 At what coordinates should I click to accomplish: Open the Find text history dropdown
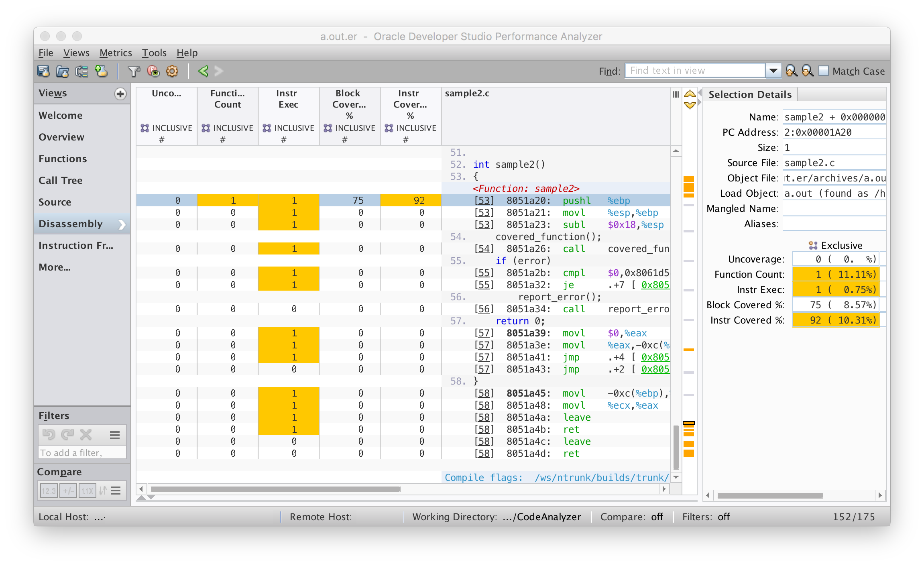(x=773, y=71)
